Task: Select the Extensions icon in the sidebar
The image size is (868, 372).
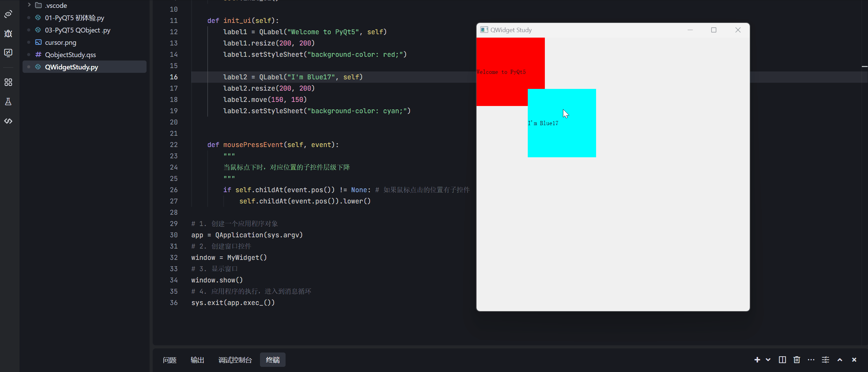Action: pyautogui.click(x=8, y=82)
